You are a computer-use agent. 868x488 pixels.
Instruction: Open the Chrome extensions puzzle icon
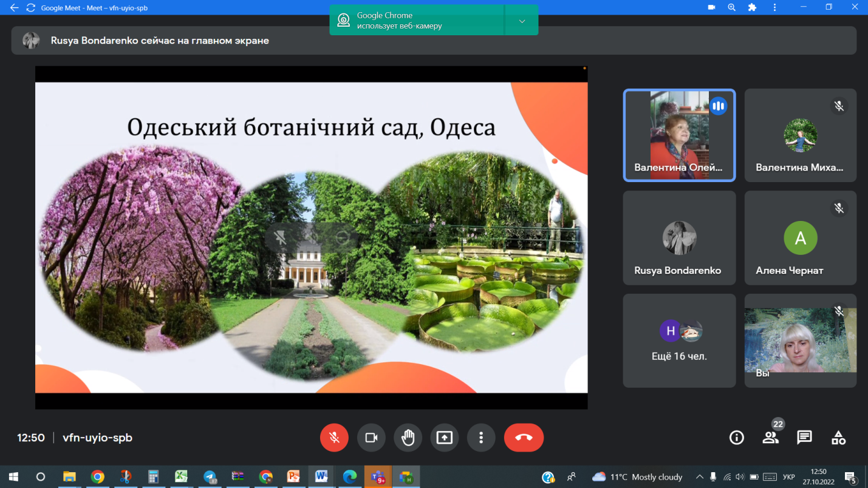pyautogui.click(x=752, y=8)
